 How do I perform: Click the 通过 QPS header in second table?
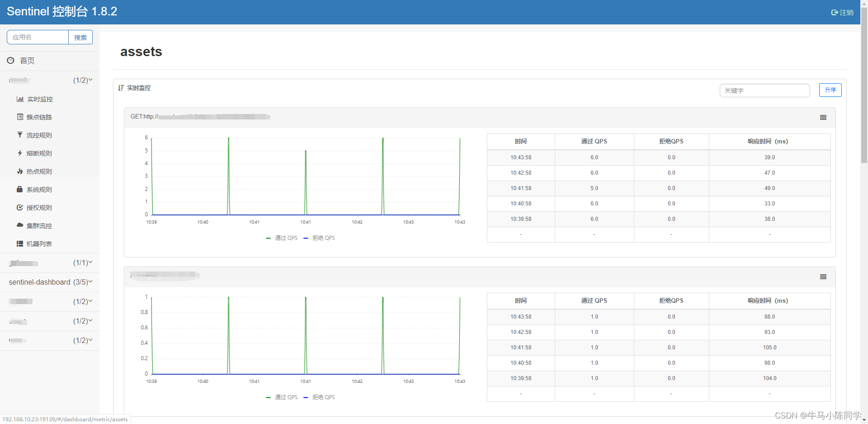[x=594, y=300]
